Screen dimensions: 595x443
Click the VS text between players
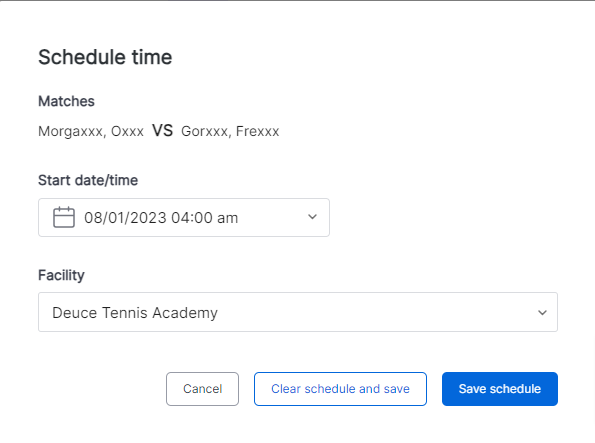pos(162,131)
